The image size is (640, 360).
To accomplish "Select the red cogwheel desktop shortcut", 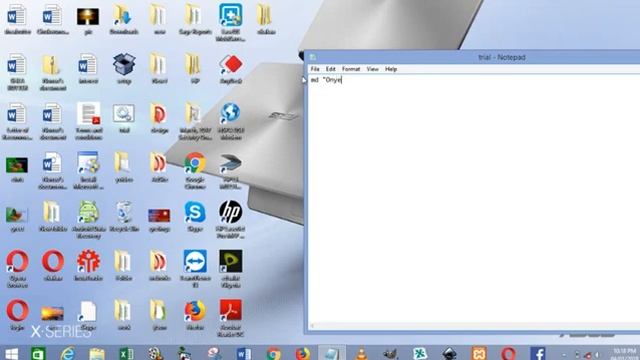I will pos(88,262).
